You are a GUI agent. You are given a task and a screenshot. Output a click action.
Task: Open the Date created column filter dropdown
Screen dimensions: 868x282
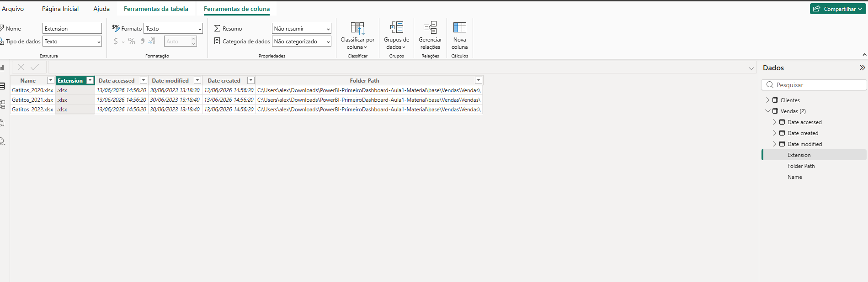tap(251, 80)
